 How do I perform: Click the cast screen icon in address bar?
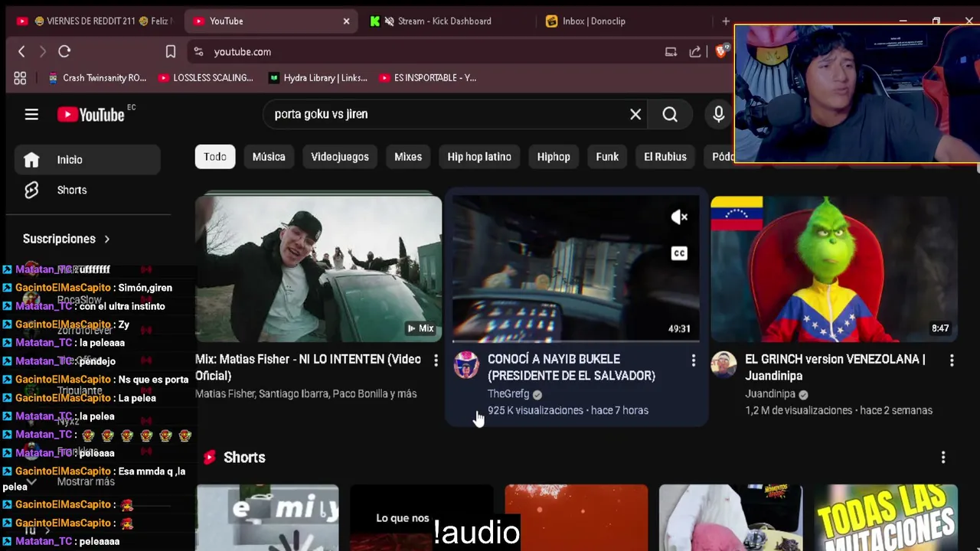tap(671, 51)
